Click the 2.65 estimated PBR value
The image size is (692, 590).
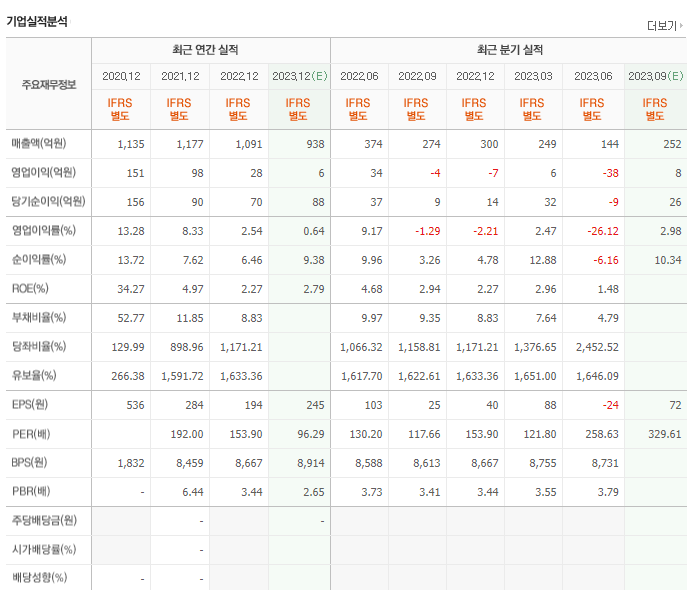point(314,492)
